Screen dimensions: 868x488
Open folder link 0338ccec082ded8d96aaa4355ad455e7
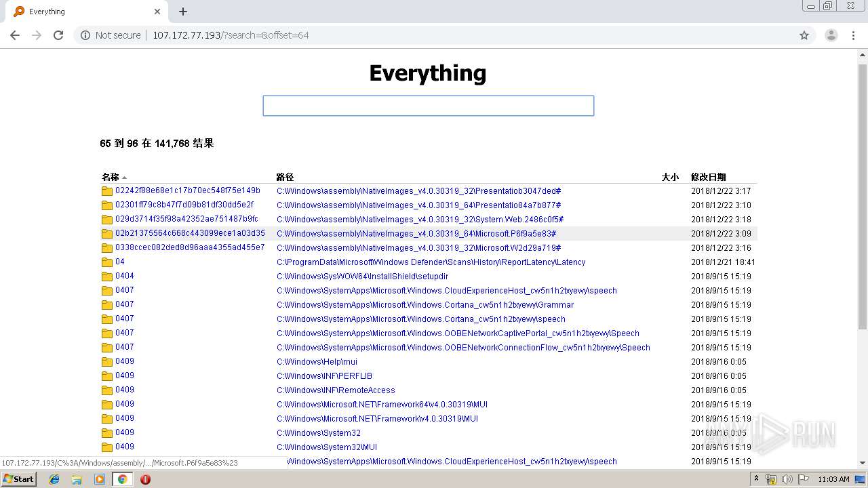(190, 248)
